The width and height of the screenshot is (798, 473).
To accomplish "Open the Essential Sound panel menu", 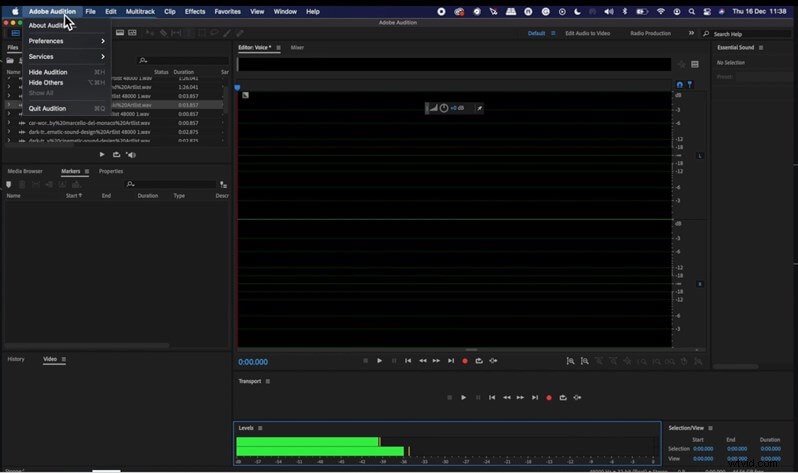I will pos(761,47).
